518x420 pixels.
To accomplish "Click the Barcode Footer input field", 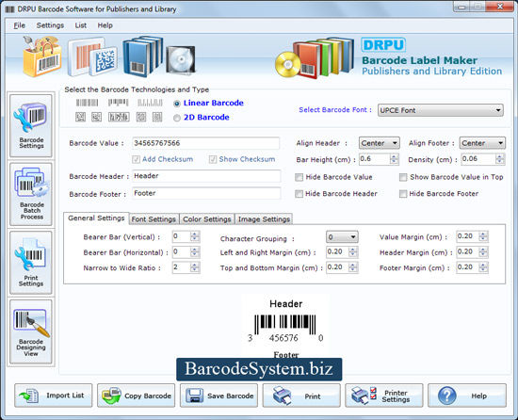I will pyautogui.click(x=206, y=193).
